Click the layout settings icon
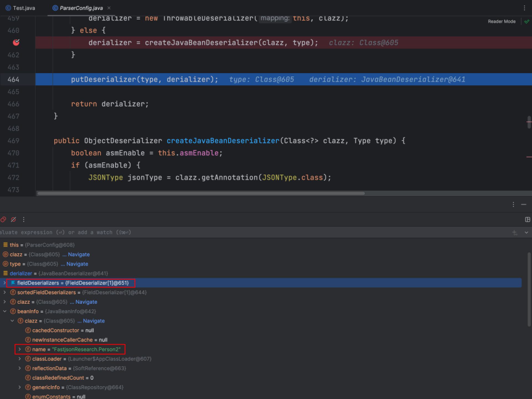The width and height of the screenshot is (532, 399). click(528, 219)
